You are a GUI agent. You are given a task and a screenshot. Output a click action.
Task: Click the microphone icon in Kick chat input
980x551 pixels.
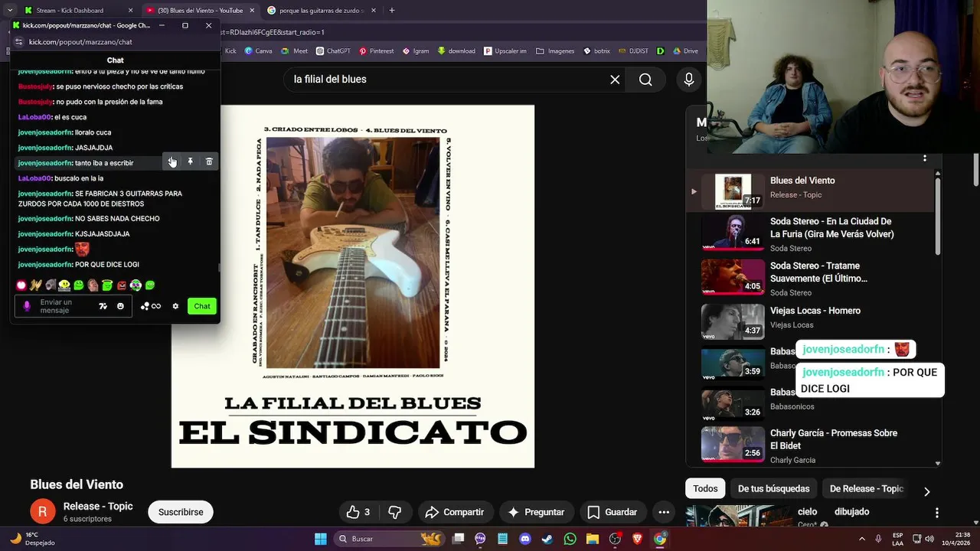tap(27, 306)
